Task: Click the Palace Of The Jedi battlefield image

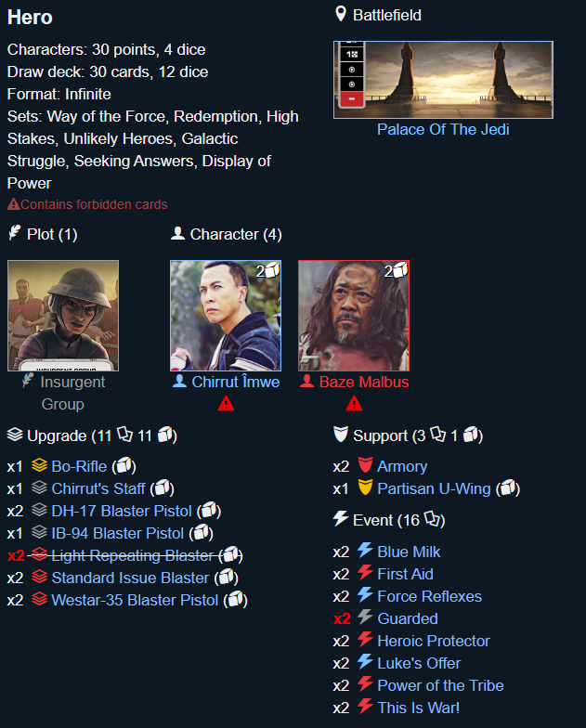Action: (x=443, y=80)
